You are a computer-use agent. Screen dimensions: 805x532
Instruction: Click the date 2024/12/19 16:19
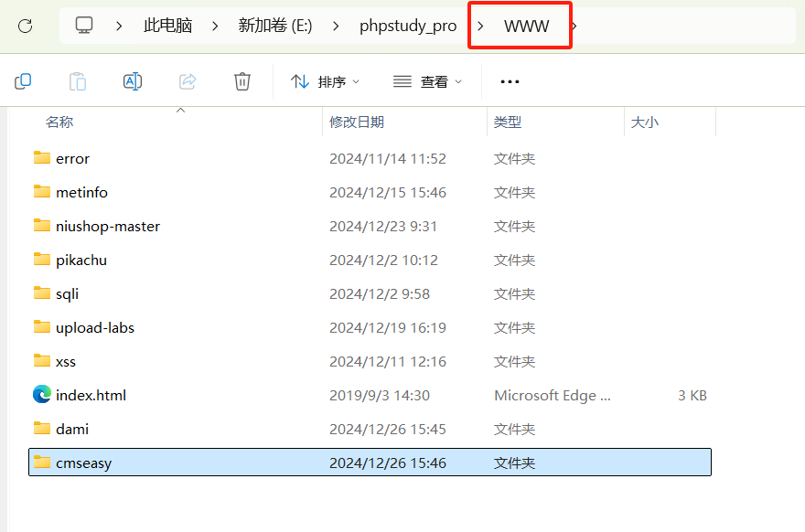[388, 328]
